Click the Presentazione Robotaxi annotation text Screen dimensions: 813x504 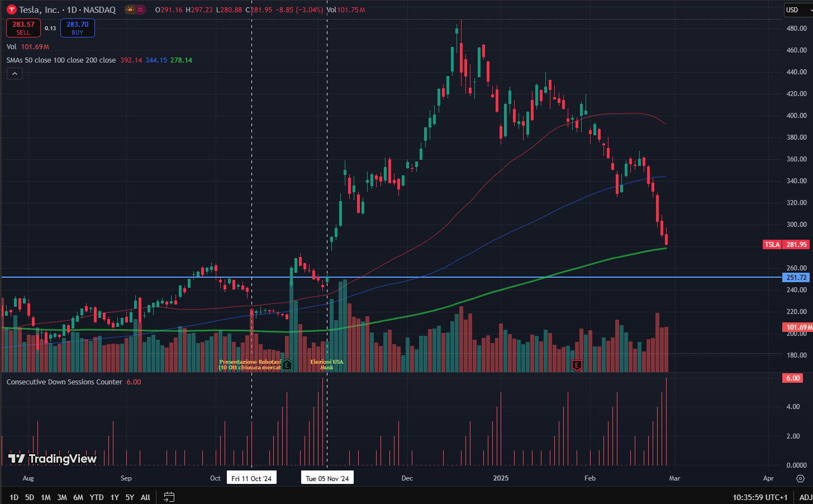250,365
